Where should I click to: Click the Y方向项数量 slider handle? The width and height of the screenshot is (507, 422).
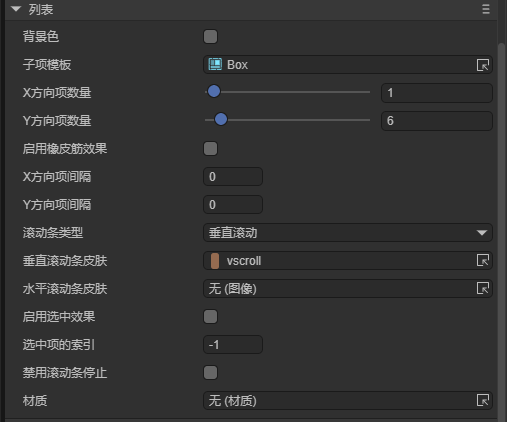(221, 119)
